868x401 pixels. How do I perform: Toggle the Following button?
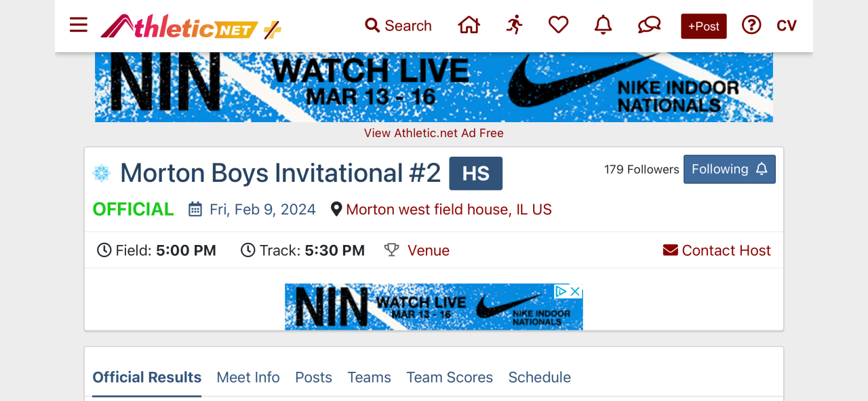[729, 170]
